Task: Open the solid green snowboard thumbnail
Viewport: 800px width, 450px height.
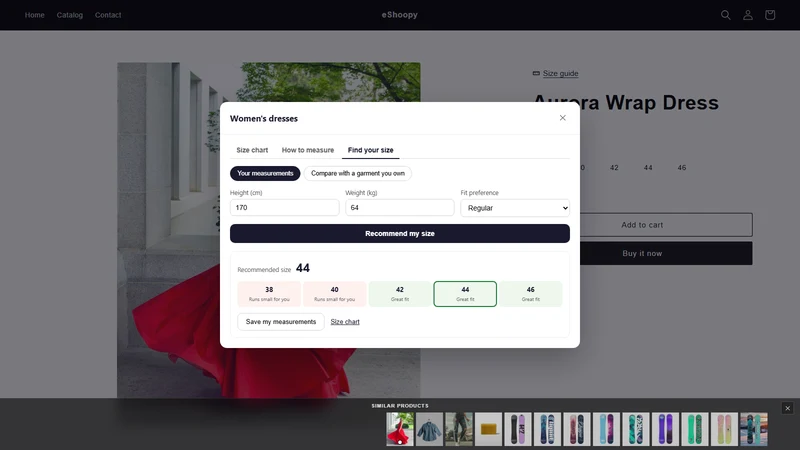Action: (x=695, y=429)
